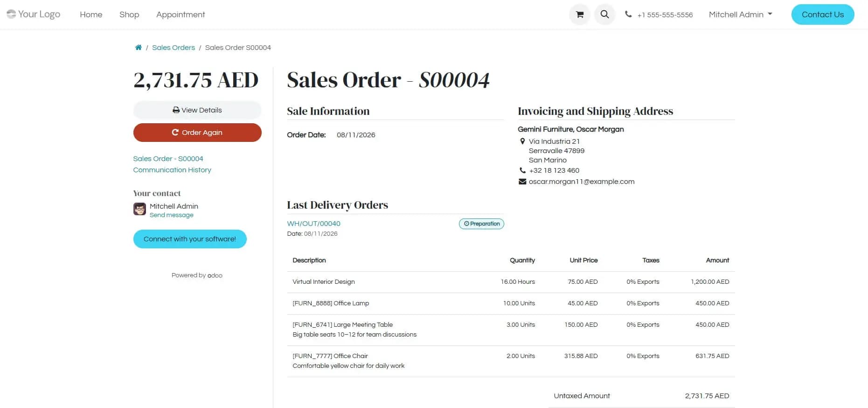This screenshot has height=408, width=868.
Task: Expand the Mitchell Admin user dropdown
Action: point(740,14)
